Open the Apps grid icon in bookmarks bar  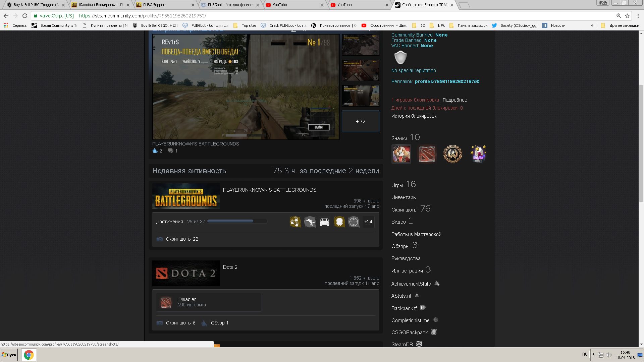tap(6, 25)
